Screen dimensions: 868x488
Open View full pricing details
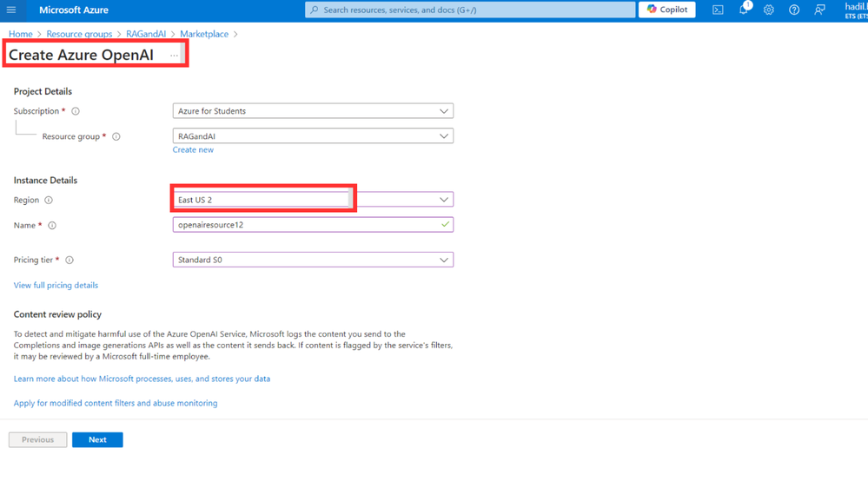pos(56,286)
